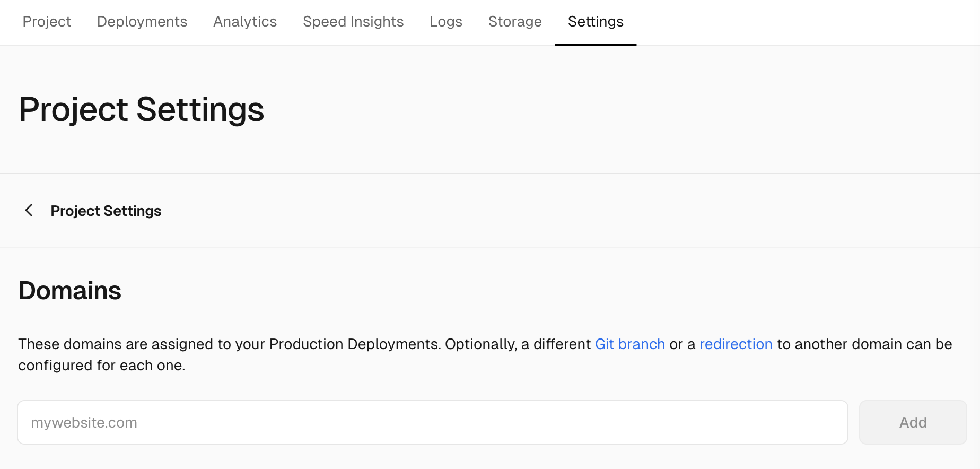The image size is (980, 469).
Task: Click the "to another domain can be" text
Action: (x=864, y=344)
